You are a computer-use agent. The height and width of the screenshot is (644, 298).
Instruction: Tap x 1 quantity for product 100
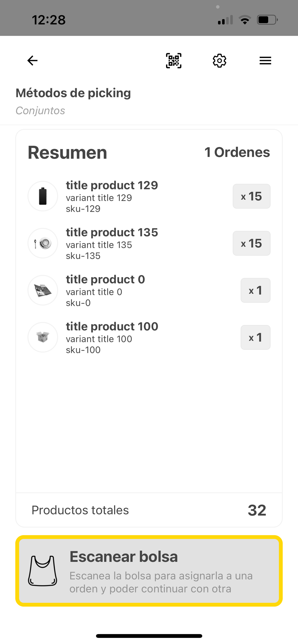(x=255, y=338)
